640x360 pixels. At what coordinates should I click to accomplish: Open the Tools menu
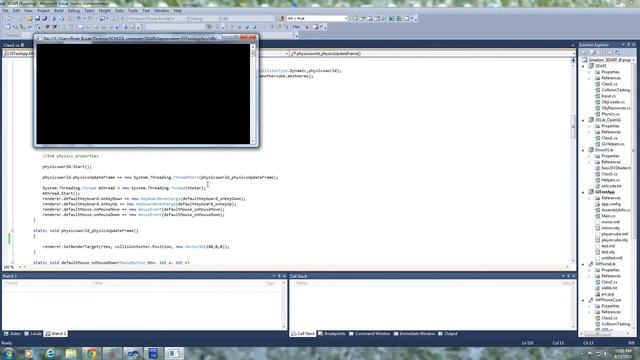tap(133, 11)
